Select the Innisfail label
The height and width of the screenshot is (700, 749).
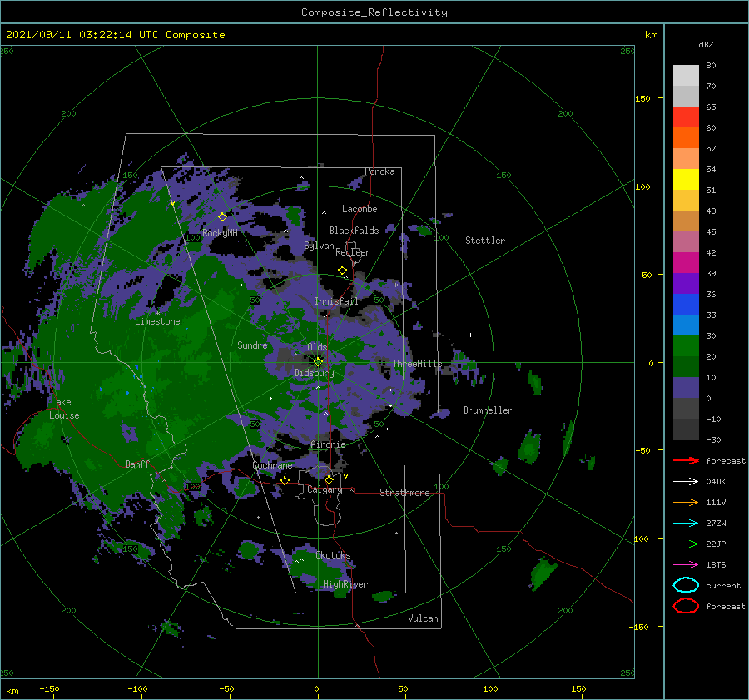[336, 301]
